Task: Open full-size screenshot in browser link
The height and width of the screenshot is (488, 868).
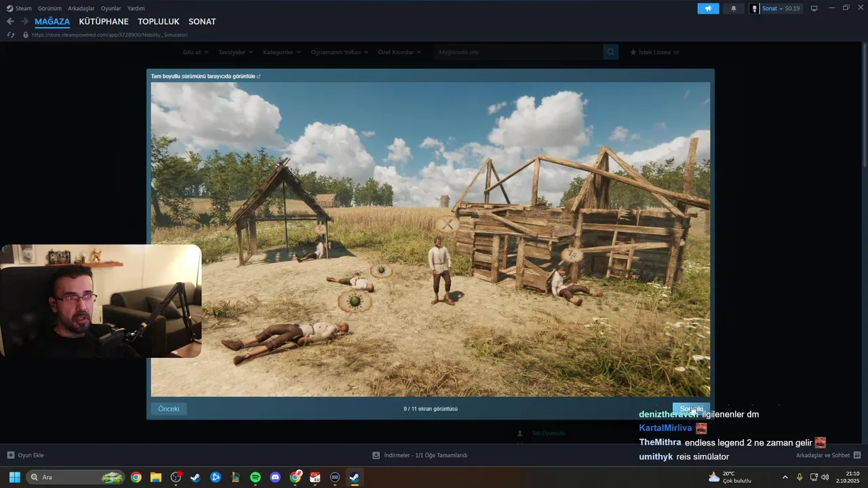Action: coord(205,77)
